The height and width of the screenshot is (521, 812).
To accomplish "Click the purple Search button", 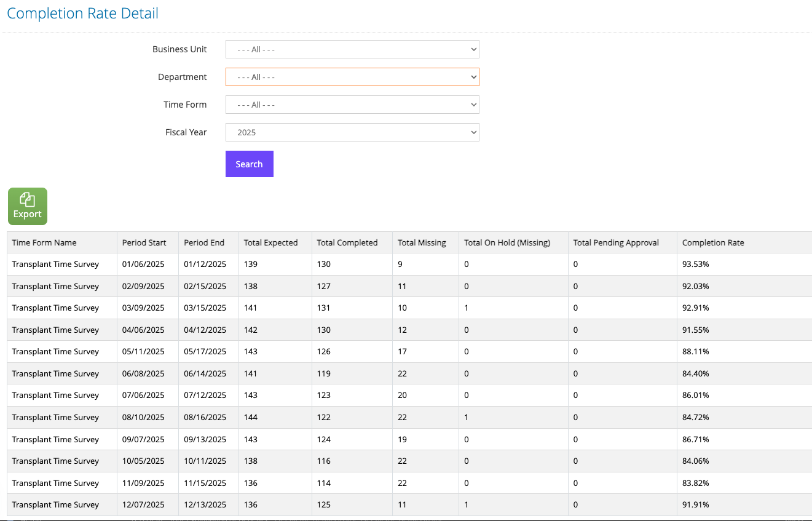I will pyautogui.click(x=250, y=164).
